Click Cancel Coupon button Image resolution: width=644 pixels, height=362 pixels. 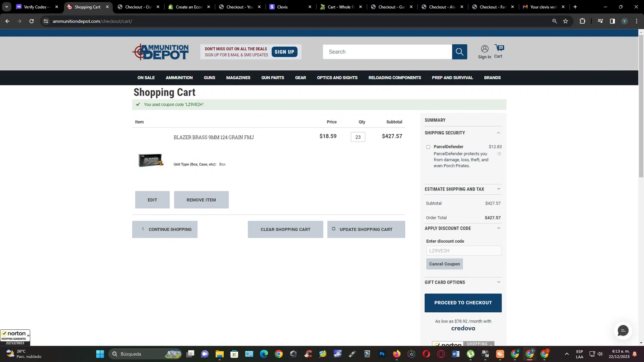444,264
